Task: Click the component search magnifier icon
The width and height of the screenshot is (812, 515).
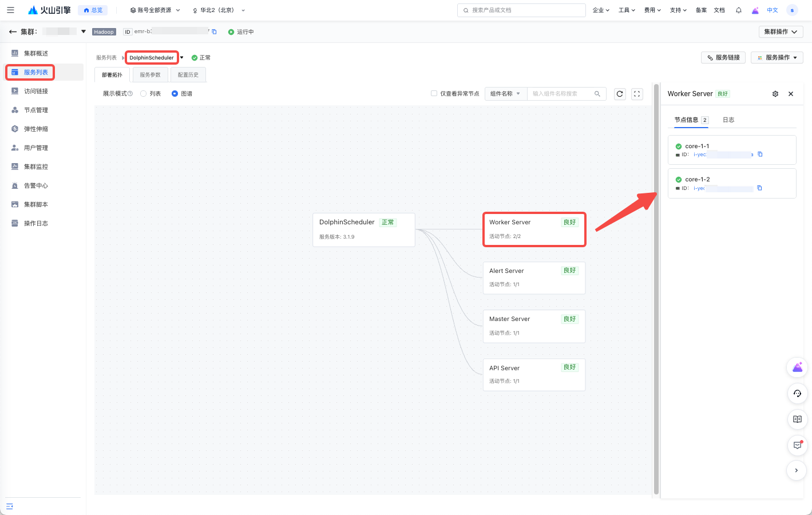Action: (x=597, y=94)
